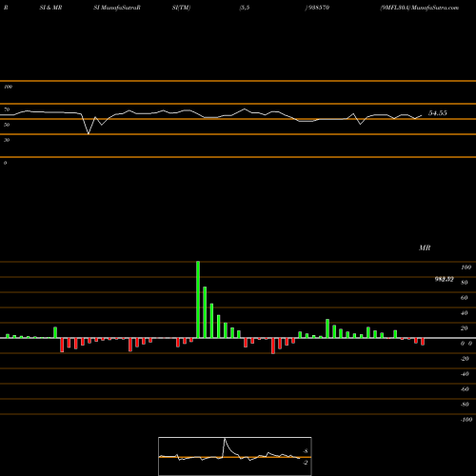Click the RSI 50 axis label
Screen dimensions: 476x476
[x=7, y=125]
